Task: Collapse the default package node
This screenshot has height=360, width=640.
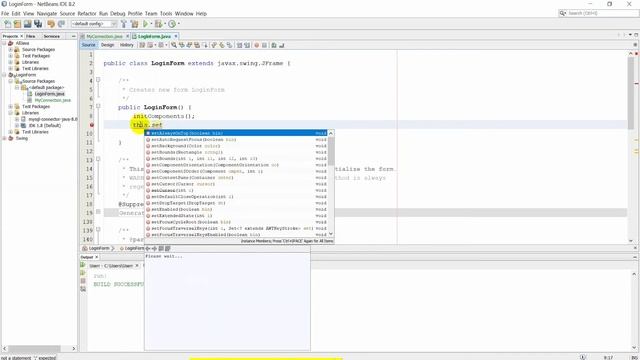Action: click(17, 88)
